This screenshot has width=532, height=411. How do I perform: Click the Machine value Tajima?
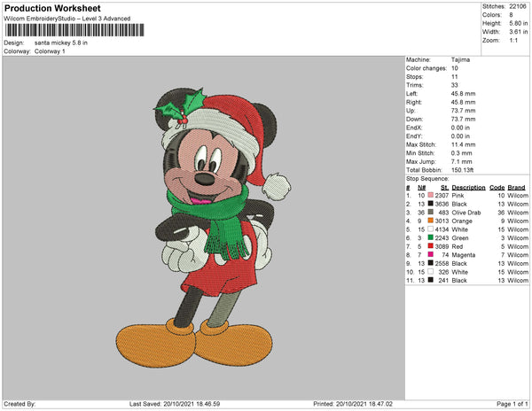(x=460, y=59)
